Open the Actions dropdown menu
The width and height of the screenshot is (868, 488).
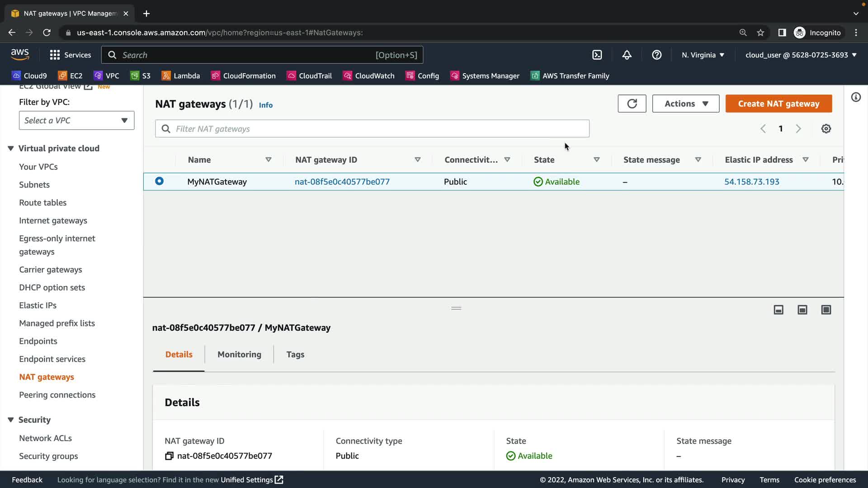[685, 103]
